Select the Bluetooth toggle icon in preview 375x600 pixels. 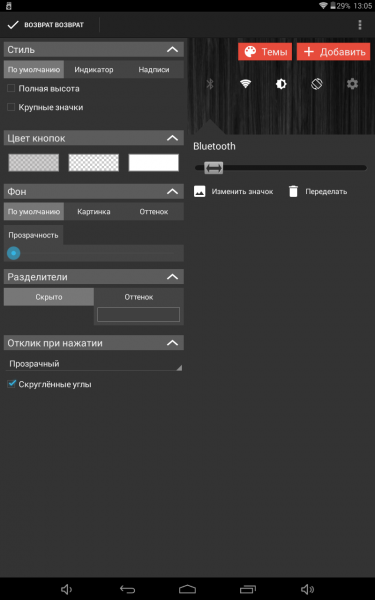(210, 84)
